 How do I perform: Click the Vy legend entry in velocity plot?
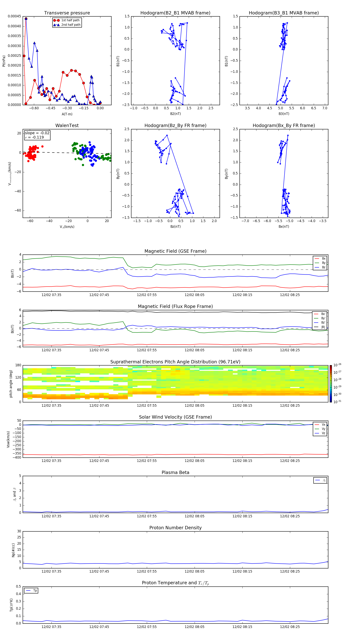tap(320, 429)
